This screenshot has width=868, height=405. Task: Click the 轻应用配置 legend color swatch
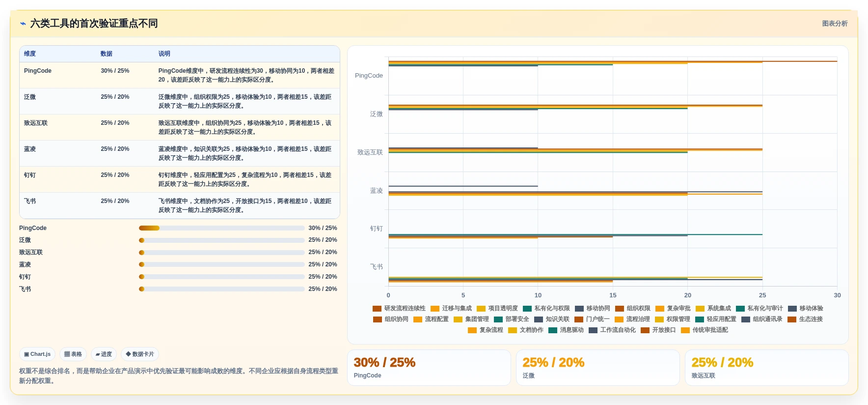tap(700, 319)
